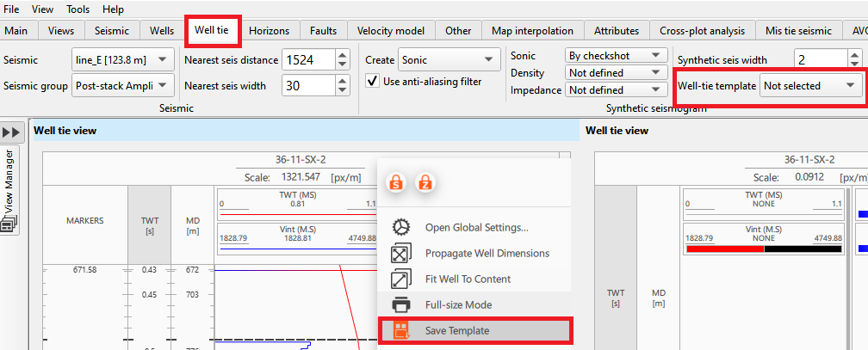Screen dimensions: 868x350
Task: Click the Save Template icon
Action: (x=401, y=330)
